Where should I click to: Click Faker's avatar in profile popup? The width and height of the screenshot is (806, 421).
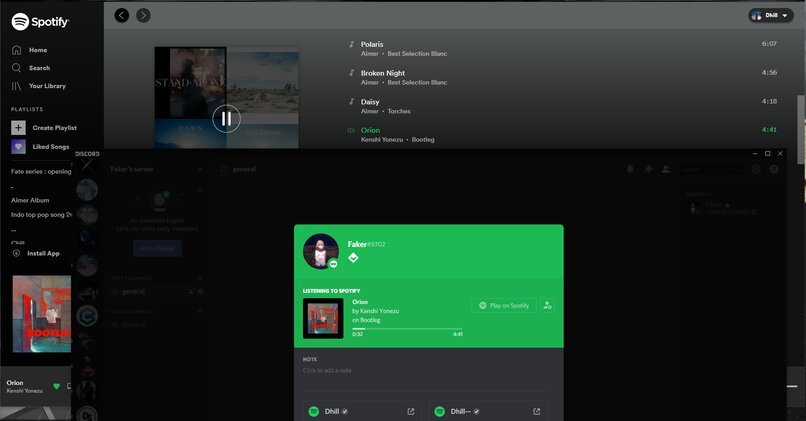click(321, 251)
